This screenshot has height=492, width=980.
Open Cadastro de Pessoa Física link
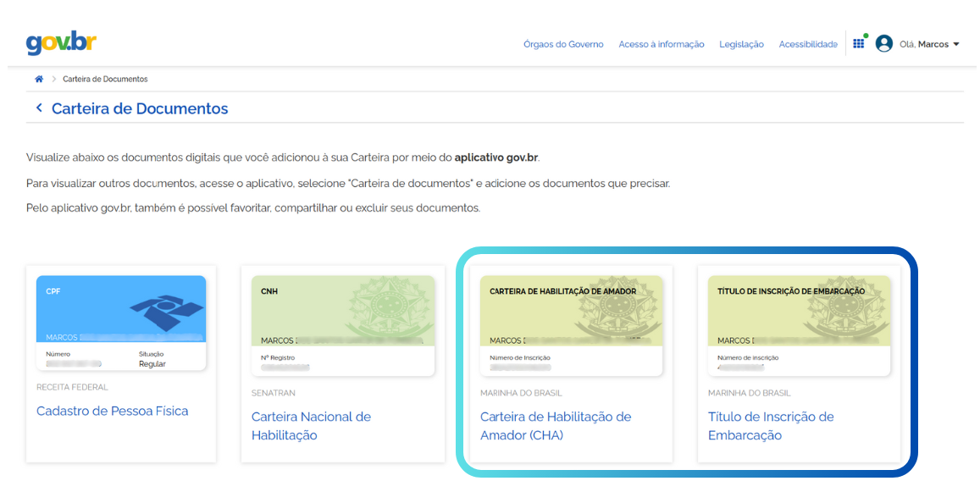(x=113, y=411)
